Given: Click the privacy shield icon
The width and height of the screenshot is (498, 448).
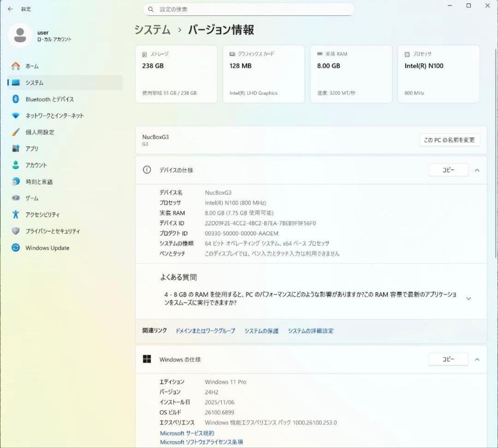Looking at the screenshot, I should [16, 231].
